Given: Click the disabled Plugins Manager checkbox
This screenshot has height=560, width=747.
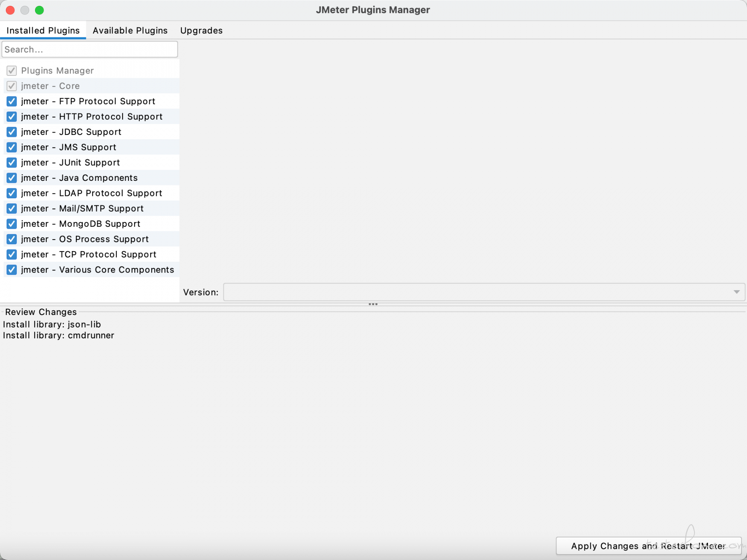Looking at the screenshot, I should [12, 71].
